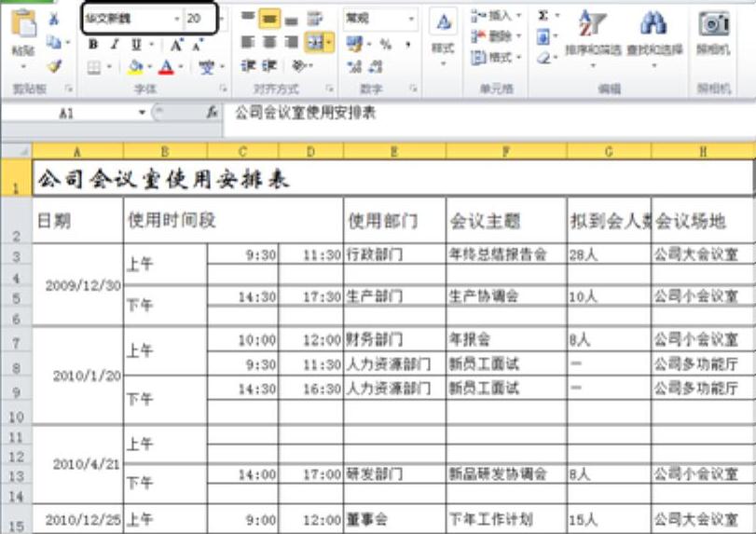
Task: Click the Increase Font Size icon
Action: (x=176, y=45)
